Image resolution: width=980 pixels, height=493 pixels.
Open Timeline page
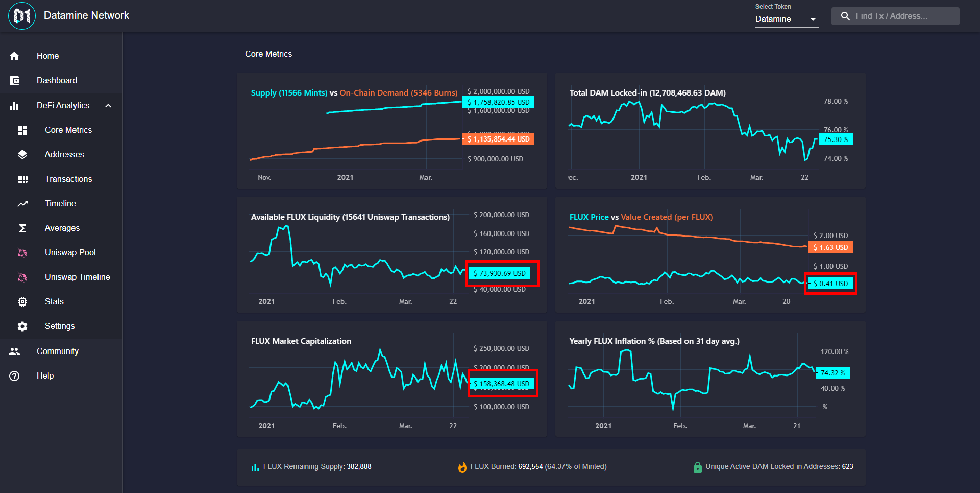coord(61,204)
